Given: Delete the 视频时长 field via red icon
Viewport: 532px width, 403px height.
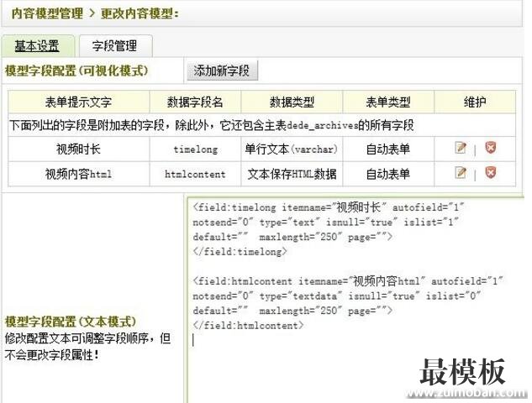Looking at the screenshot, I should coord(491,149).
